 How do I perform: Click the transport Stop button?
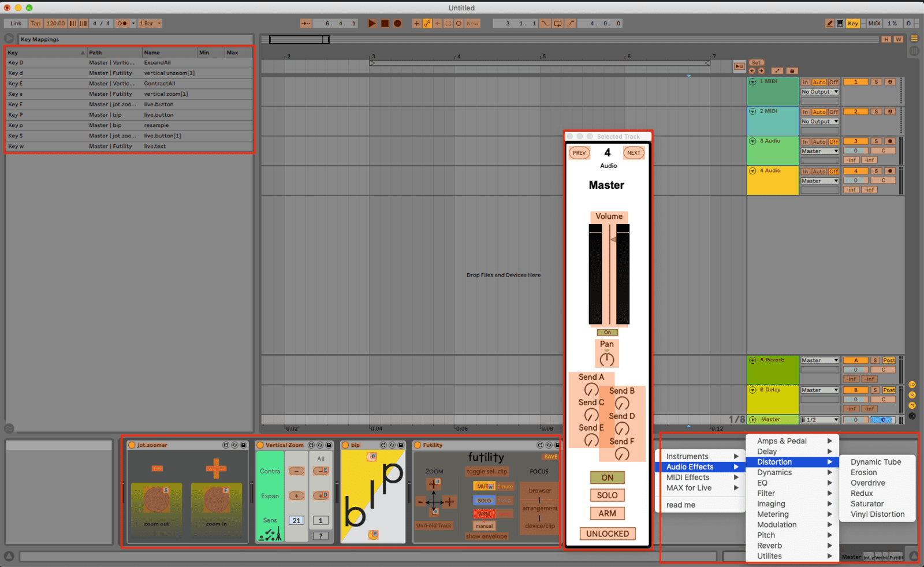click(385, 24)
